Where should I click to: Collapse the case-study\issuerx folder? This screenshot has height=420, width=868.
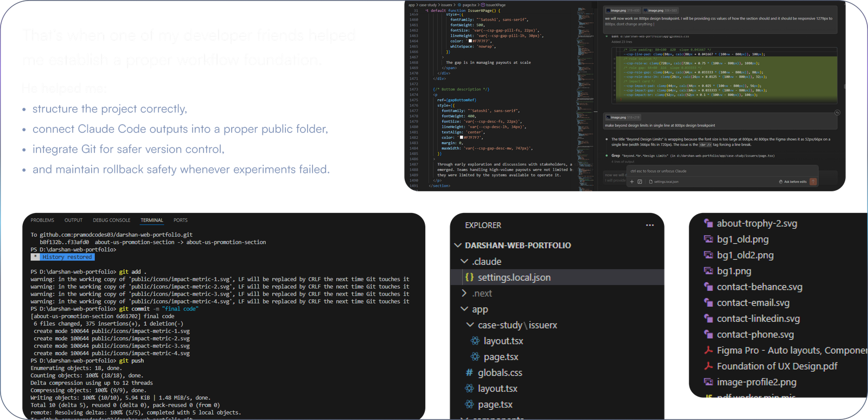click(x=470, y=325)
